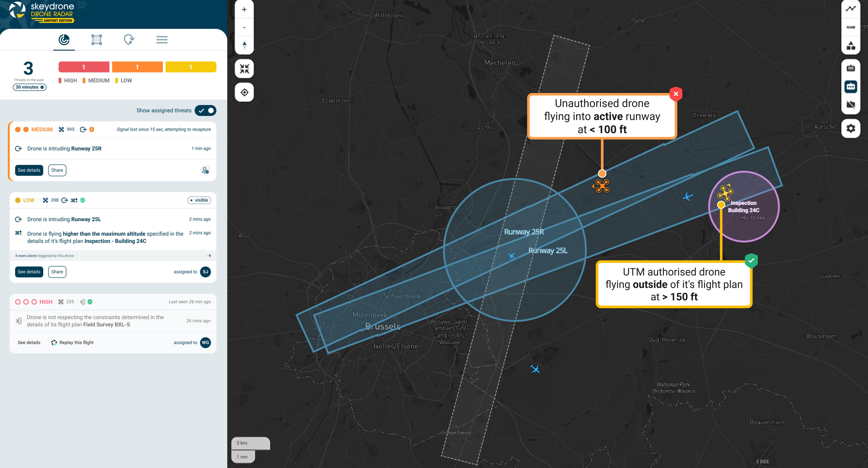Toggle the visible badge on LOW threat
The width and height of the screenshot is (868, 468).
[x=199, y=200]
